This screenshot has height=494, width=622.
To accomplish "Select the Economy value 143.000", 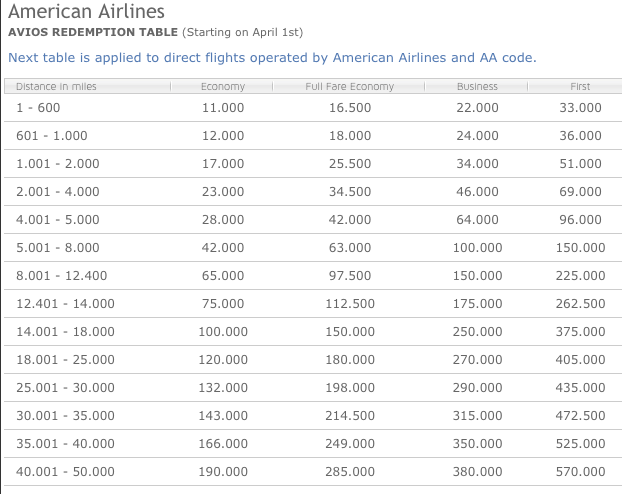I will click(x=223, y=415).
